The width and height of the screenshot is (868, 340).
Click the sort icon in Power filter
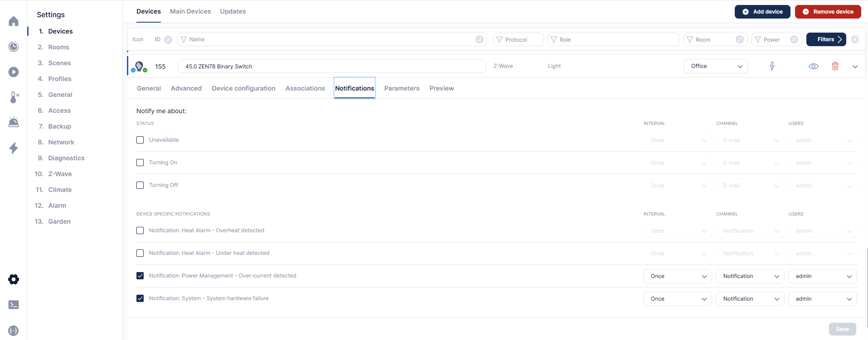coord(794,39)
